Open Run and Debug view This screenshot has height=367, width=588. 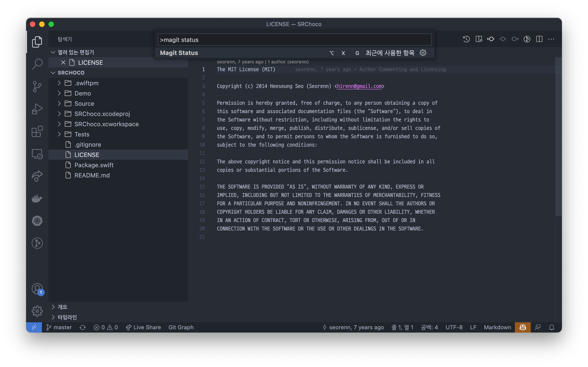tap(37, 109)
